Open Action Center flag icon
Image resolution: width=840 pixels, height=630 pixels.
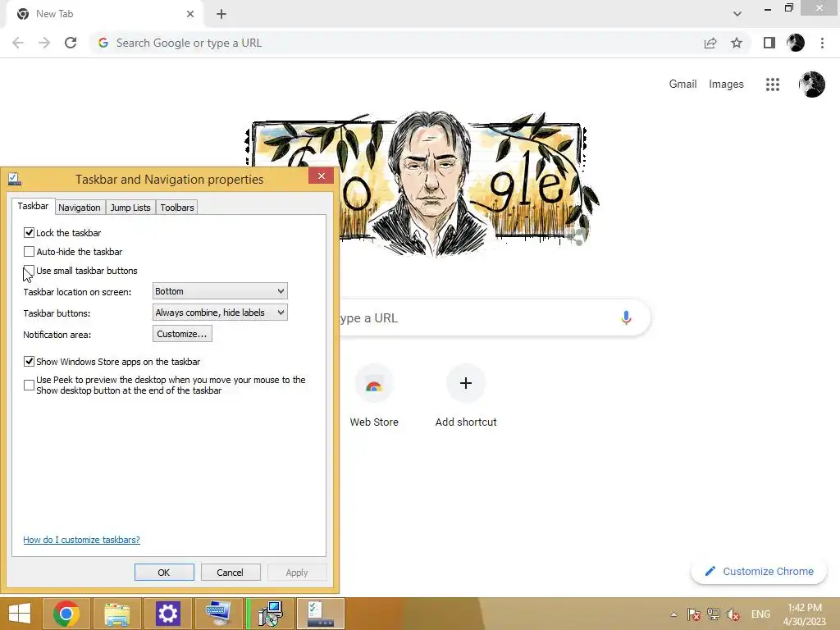tap(694, 614)
